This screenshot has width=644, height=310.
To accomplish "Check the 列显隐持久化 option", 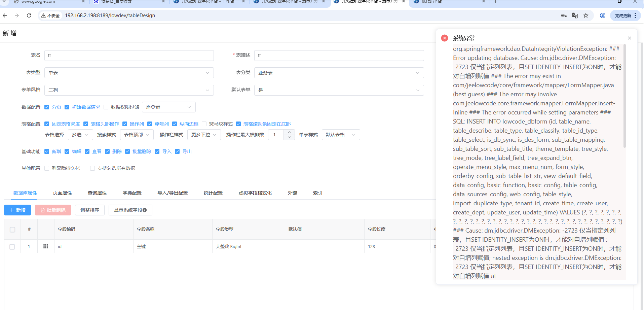I will (x=47, y=168).
